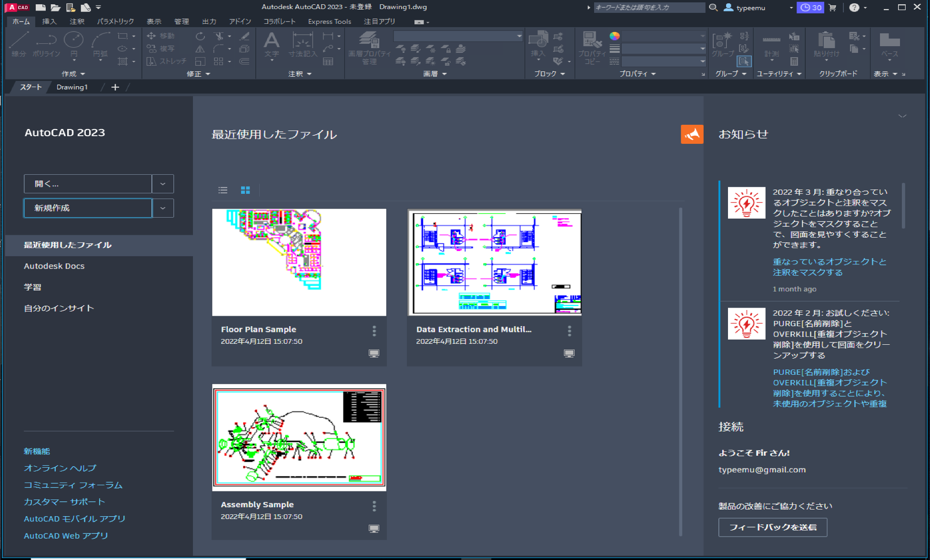The image size is (930, 560).
Task: Open the パラメトリック ribbon tab
Action: pos(115,21)
